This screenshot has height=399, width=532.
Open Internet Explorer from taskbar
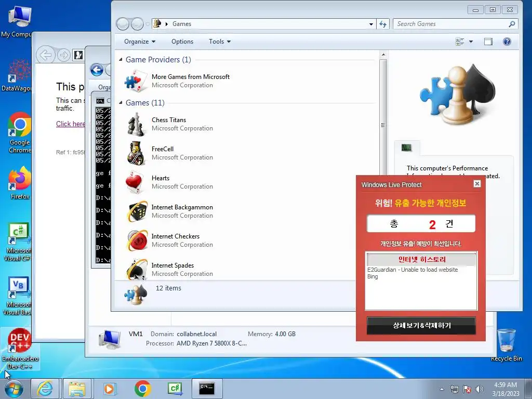(x=45, y=389)
